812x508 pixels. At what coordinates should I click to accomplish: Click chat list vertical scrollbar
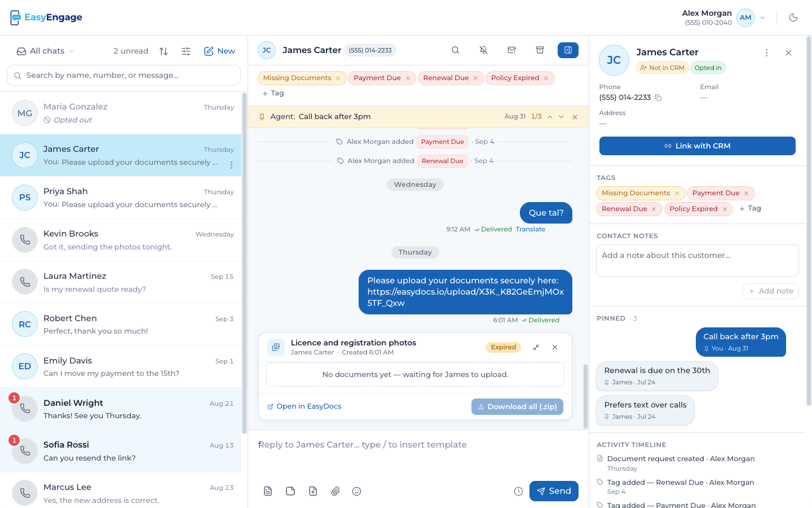click(244, 262)
